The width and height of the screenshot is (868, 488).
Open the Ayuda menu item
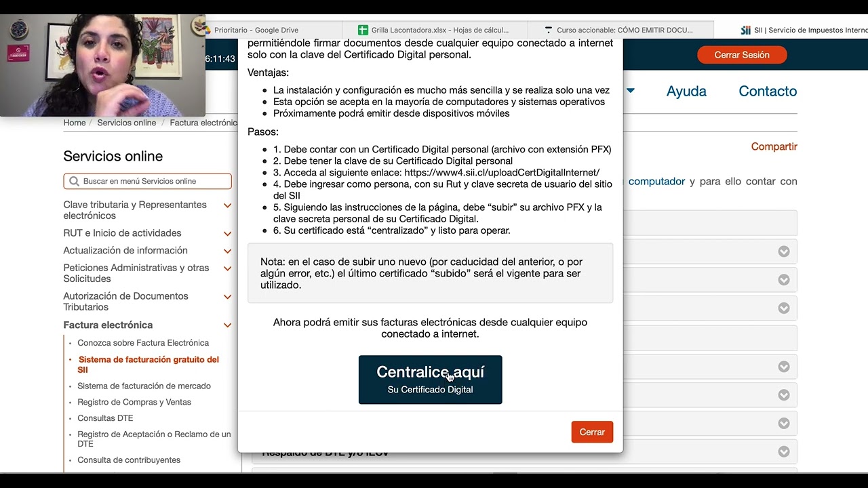click(x=686, y=91)
